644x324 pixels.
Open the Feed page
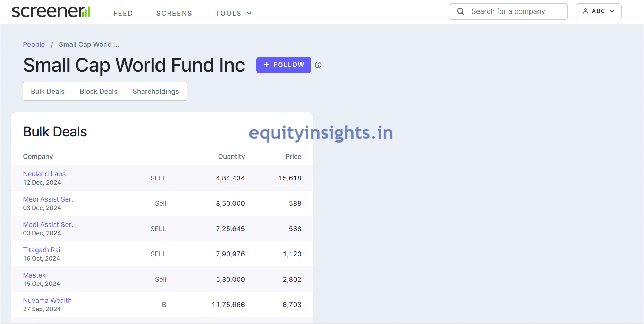point(123,13)
